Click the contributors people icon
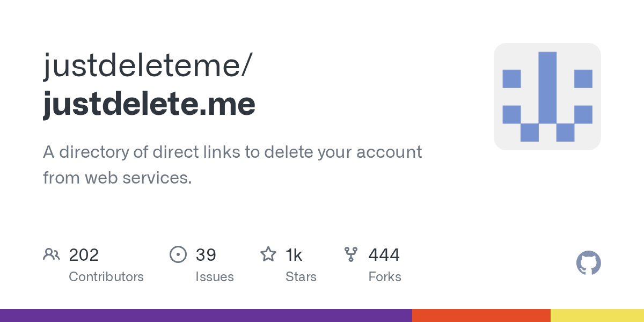Screen dimensions: 644x322 click(x=52, y=254)
